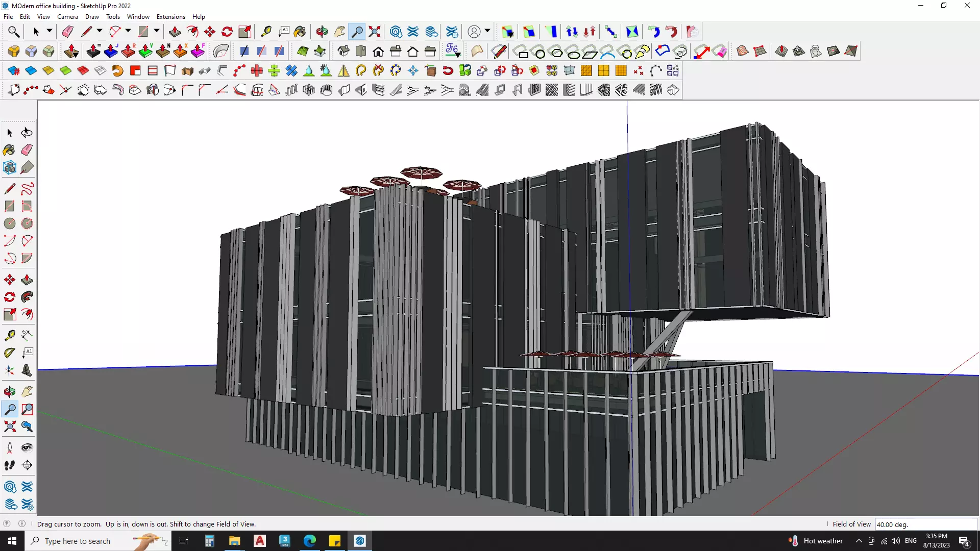Open File Explorer from taskbar
The width and height of the screenshot is (980, 551).
click(234, 541)
